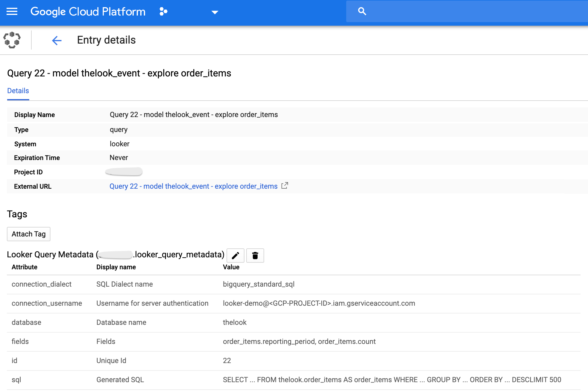This screenshot has width=588, height=392.
Task: Select the bigquery_standard_sql value
Action: (259, 284)
